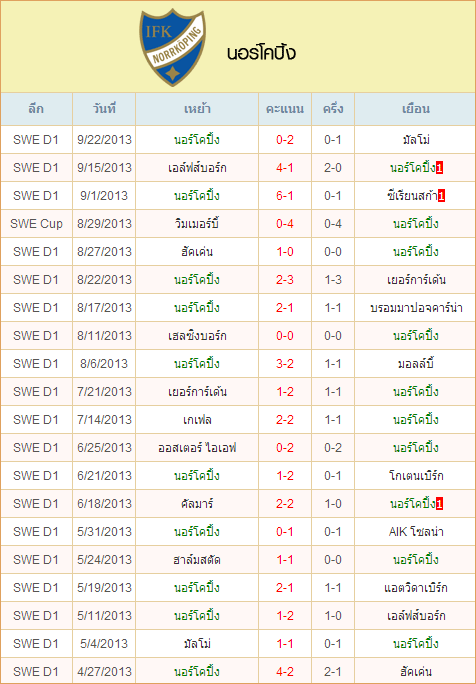Click the โกเตนเบิร์ก away team

click(x=416, y=475)
